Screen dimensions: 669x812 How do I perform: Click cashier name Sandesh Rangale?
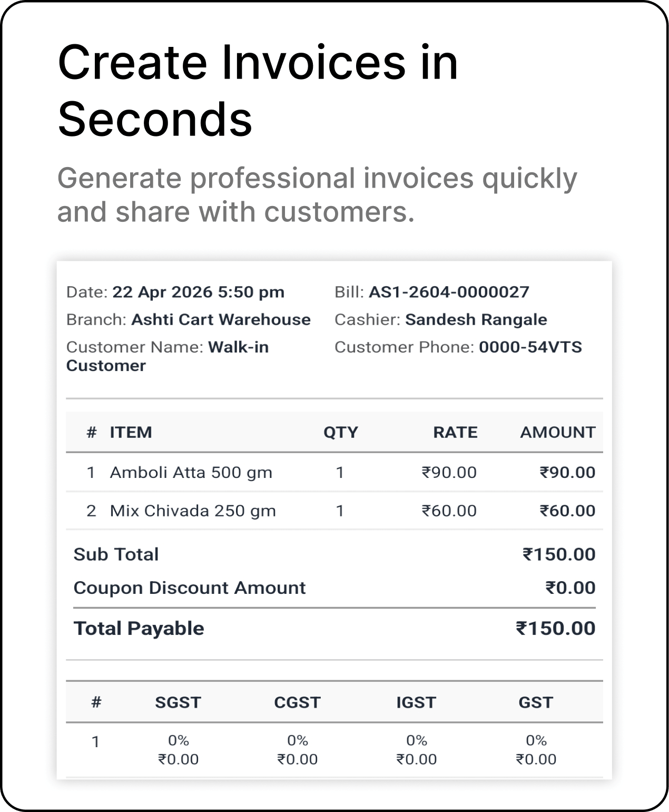476,319
